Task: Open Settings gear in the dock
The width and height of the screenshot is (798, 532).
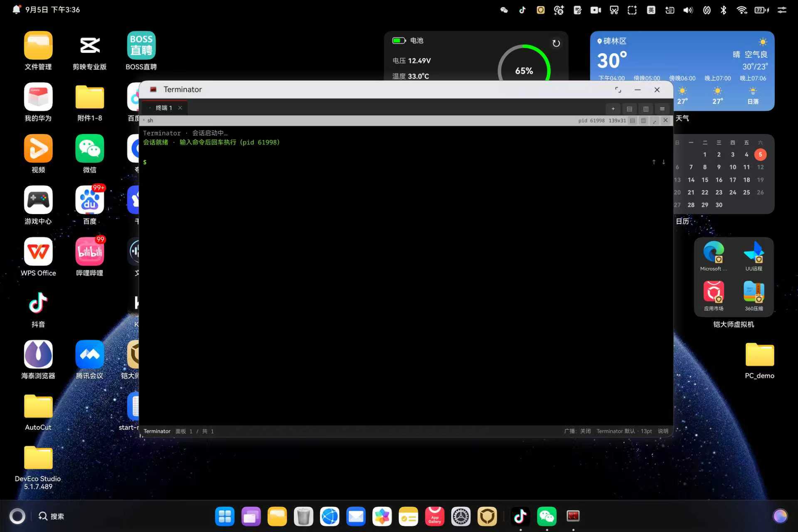Action: click(x=461, y=517)
